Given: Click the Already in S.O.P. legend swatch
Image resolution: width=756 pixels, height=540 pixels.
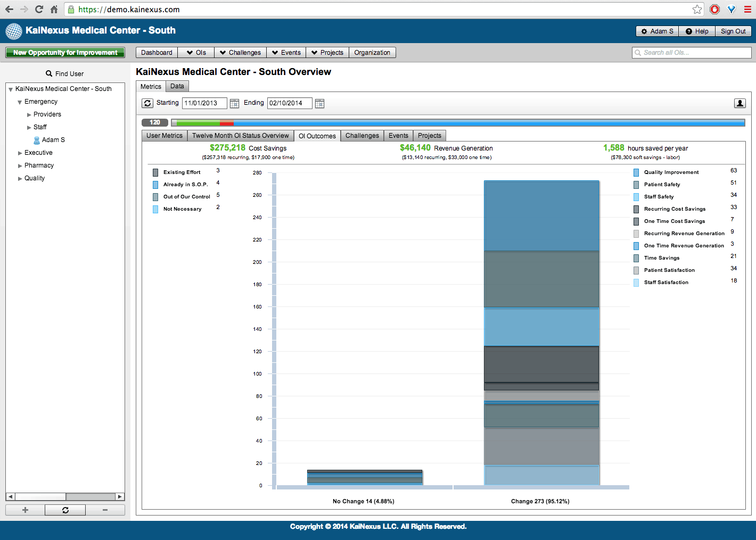Looking at the screenshot, I should (155, 185).
